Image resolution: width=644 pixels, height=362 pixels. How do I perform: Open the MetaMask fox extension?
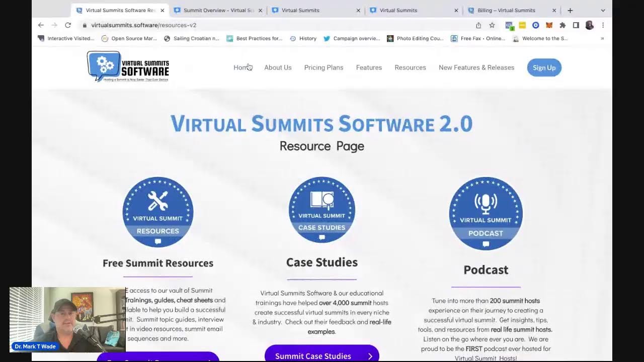549,25
